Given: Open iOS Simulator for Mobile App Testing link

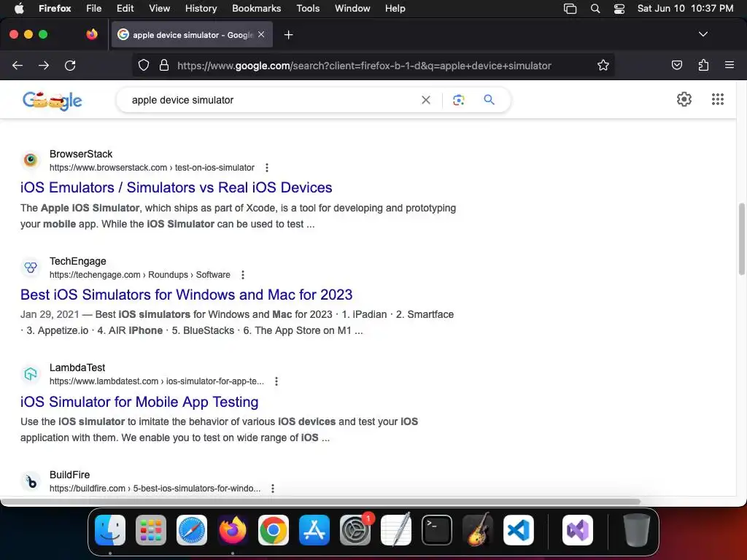Looking at the screenshot, I should click(139, 402).
